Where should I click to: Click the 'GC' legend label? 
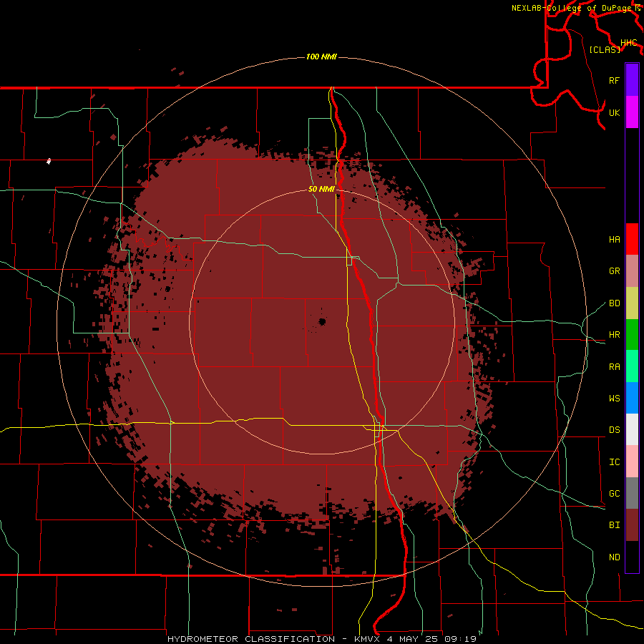pyautogui.click(x=615, y=494)
